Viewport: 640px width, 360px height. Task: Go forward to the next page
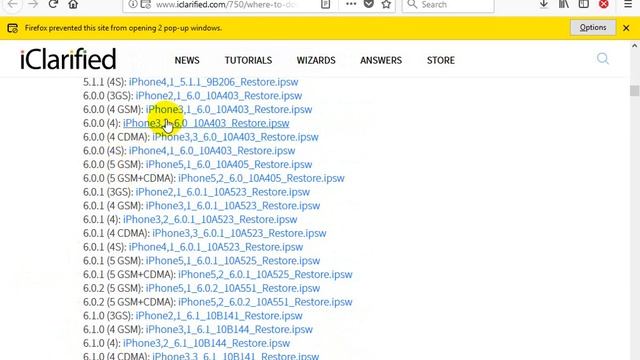click(33, 4)
